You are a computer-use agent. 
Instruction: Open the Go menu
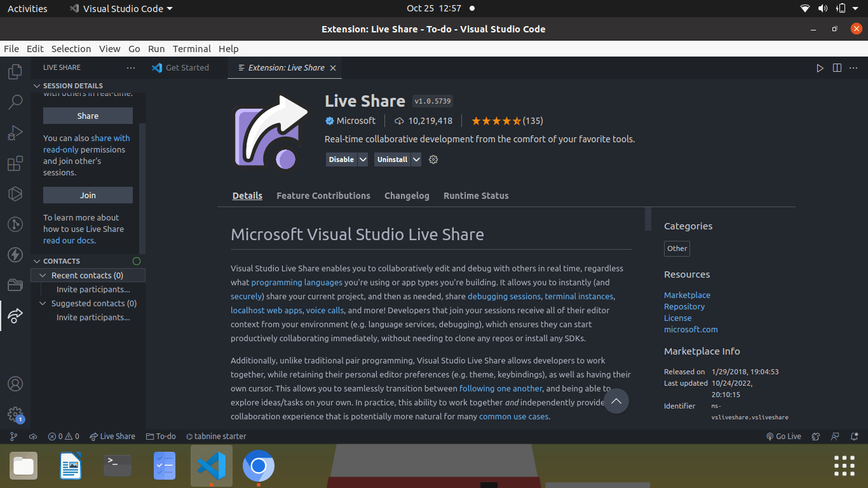click(134, 49)
